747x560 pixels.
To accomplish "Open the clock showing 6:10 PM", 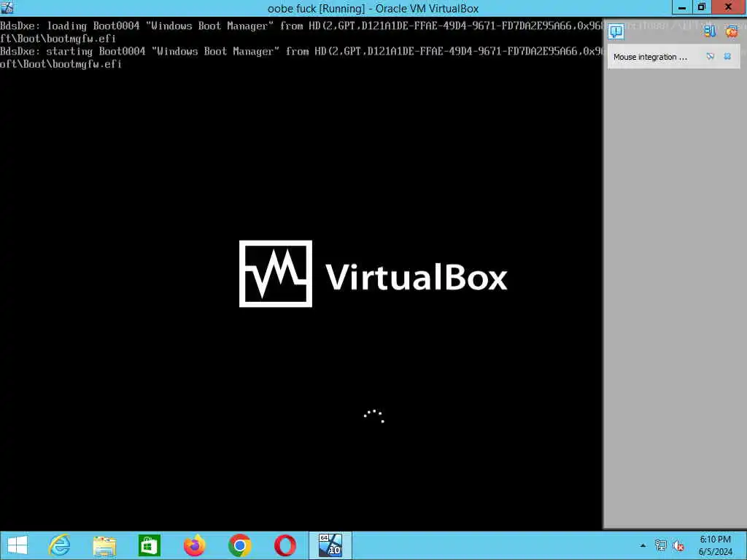I will (x=715, y=545).
